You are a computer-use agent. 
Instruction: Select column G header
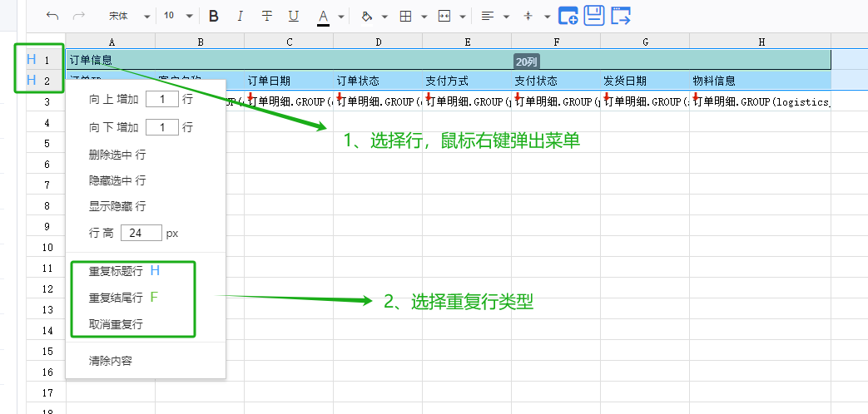(646, 42)
